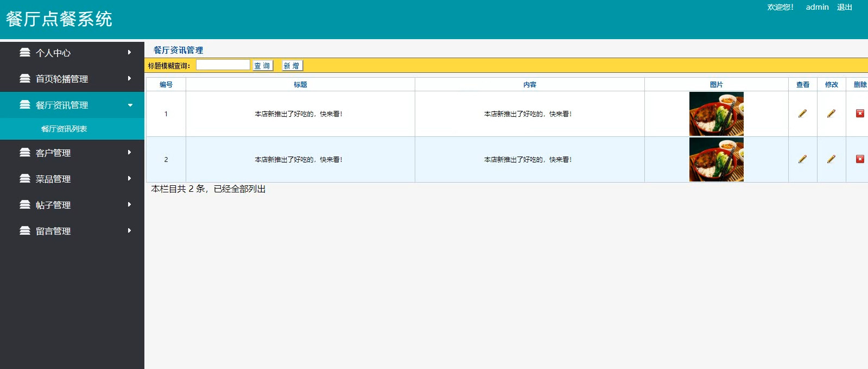
Task: Click the view pencil icon in row 1
Action: click(x=802, y=114)
